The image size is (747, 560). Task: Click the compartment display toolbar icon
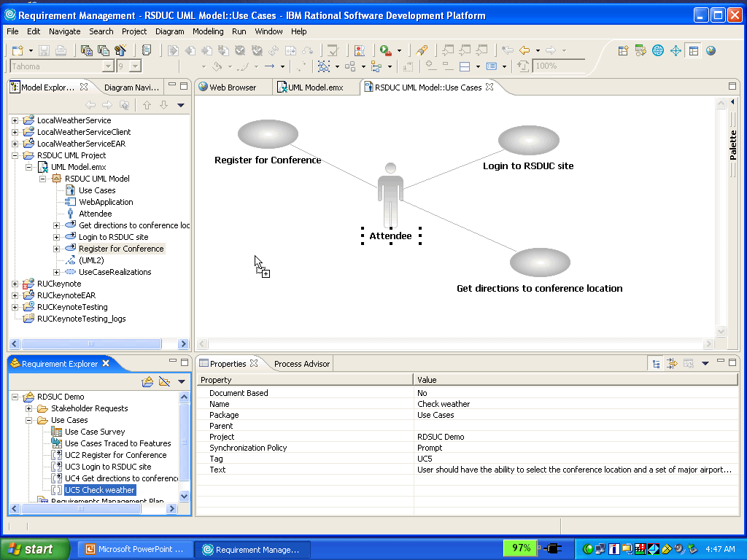click(465, 66)
